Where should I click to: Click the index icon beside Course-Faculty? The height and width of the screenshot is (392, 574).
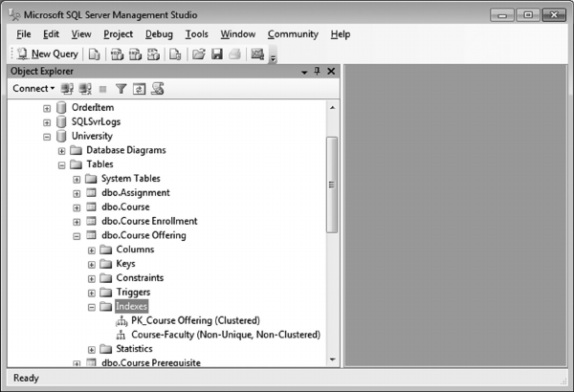121,335
